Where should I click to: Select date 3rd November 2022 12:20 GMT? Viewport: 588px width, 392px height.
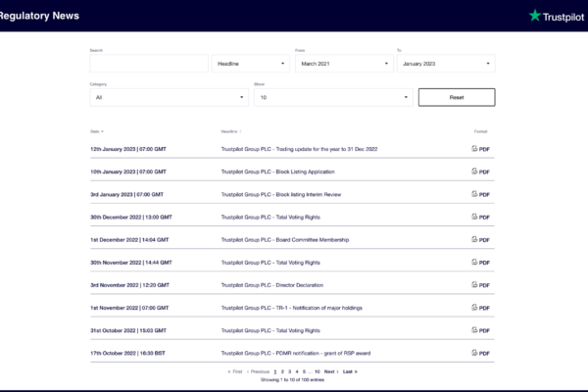129,285
